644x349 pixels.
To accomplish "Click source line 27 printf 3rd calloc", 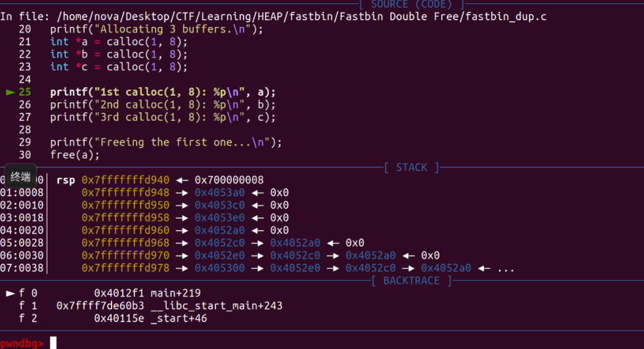I will 163,117.
